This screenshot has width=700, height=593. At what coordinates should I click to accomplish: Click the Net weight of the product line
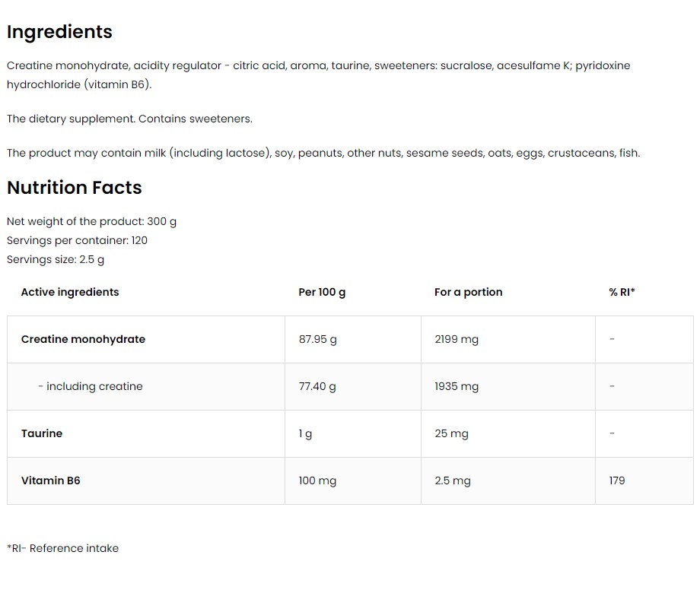[91, 222]
